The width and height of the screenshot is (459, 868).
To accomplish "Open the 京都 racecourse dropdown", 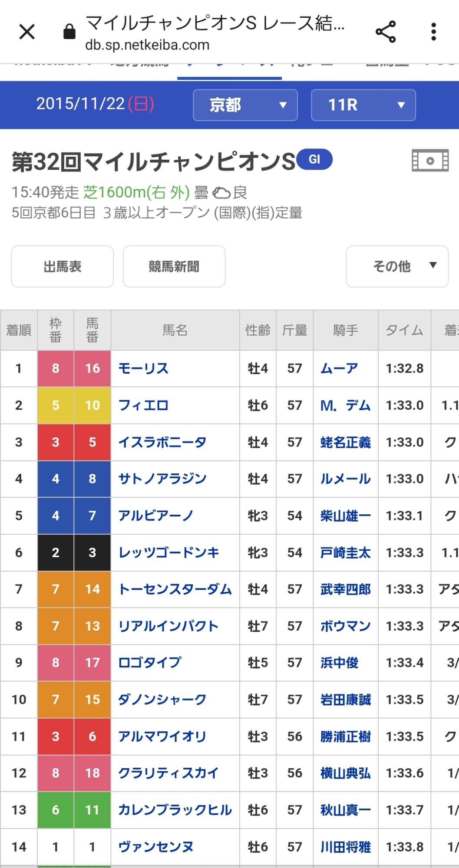I will (x=245, y=105).
